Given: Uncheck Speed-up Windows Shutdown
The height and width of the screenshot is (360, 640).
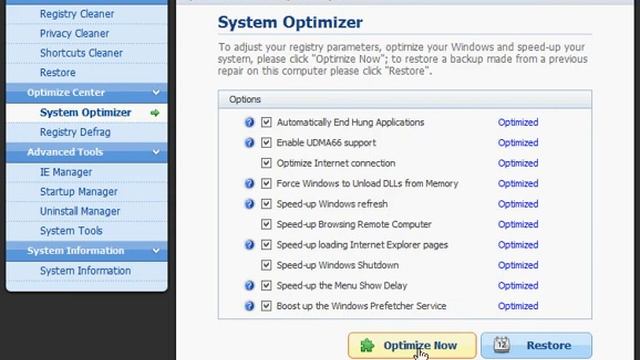Looking at the screenshot, I should click(x=266, y=265).
